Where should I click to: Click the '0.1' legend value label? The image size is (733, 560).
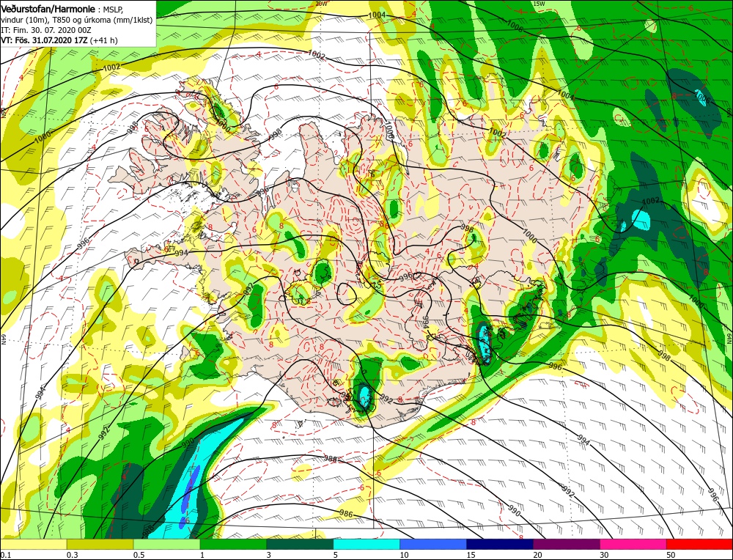[x=6, y=555]
